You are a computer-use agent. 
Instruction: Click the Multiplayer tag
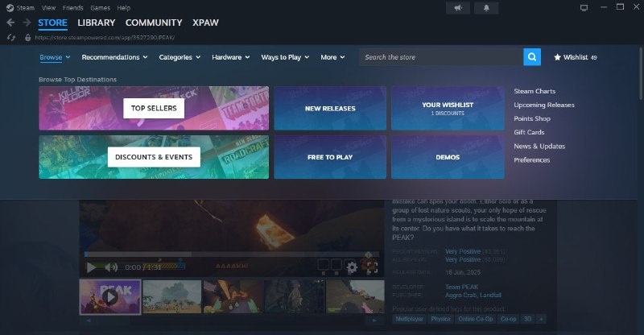(409, 319)
